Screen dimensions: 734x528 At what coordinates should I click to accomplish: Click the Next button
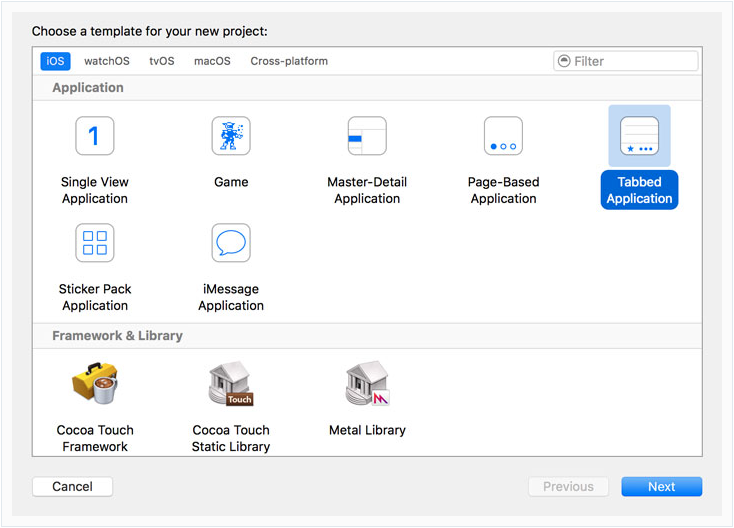point(661,487)
